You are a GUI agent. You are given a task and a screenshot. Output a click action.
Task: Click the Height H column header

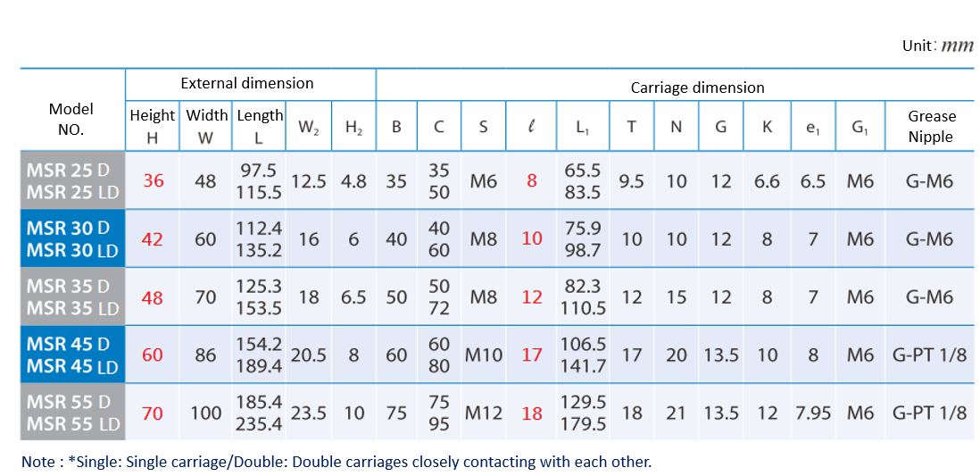[153, 126]
